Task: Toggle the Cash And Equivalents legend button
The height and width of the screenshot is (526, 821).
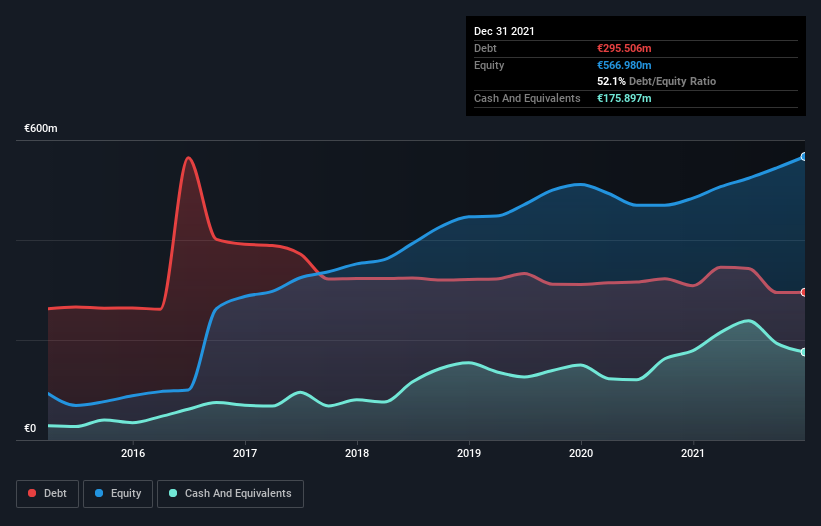Action: [230, 494]
